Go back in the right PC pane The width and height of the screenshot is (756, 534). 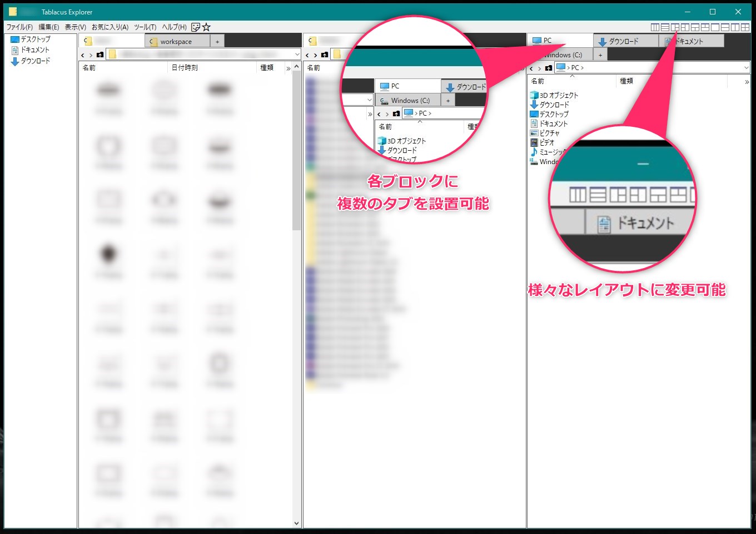point(531,68)
